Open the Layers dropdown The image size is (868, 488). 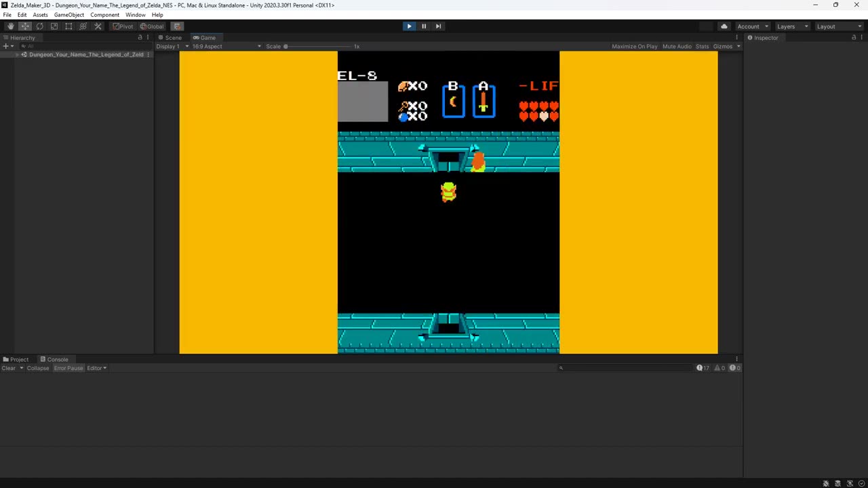coord(792,26)
